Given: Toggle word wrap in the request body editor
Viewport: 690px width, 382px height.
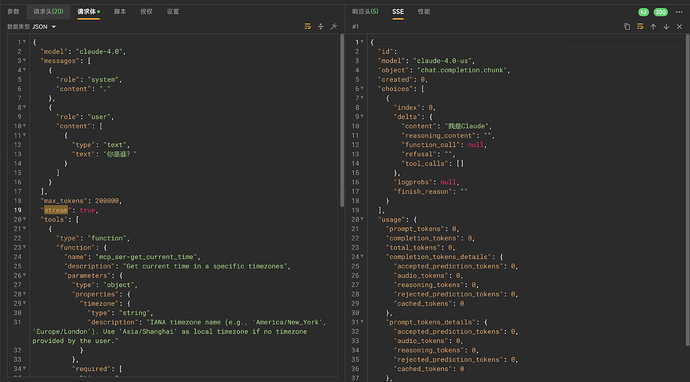Looking at the screenshot, I should (308, 26).
